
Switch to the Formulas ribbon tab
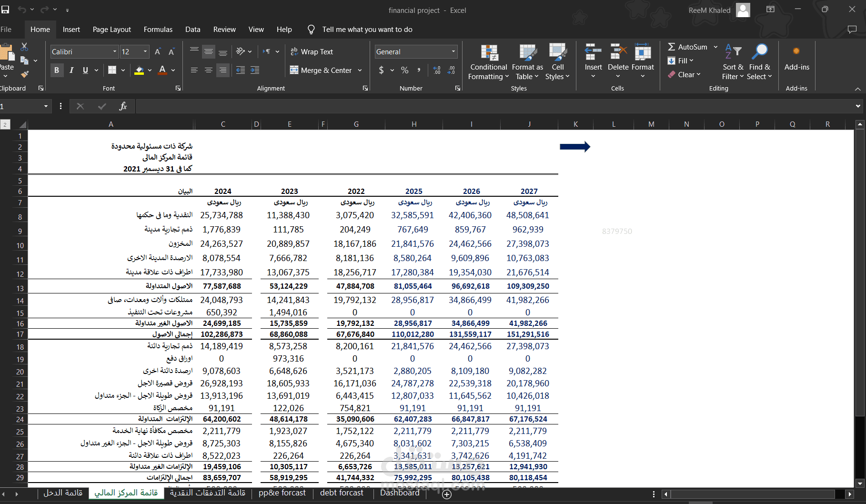click(158, 30)
